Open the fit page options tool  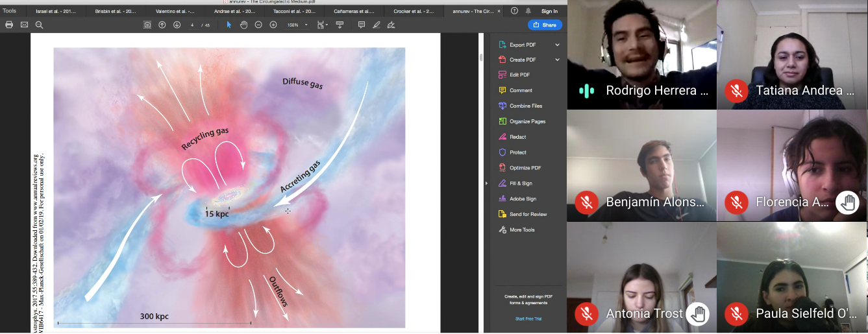coord(322,25)
